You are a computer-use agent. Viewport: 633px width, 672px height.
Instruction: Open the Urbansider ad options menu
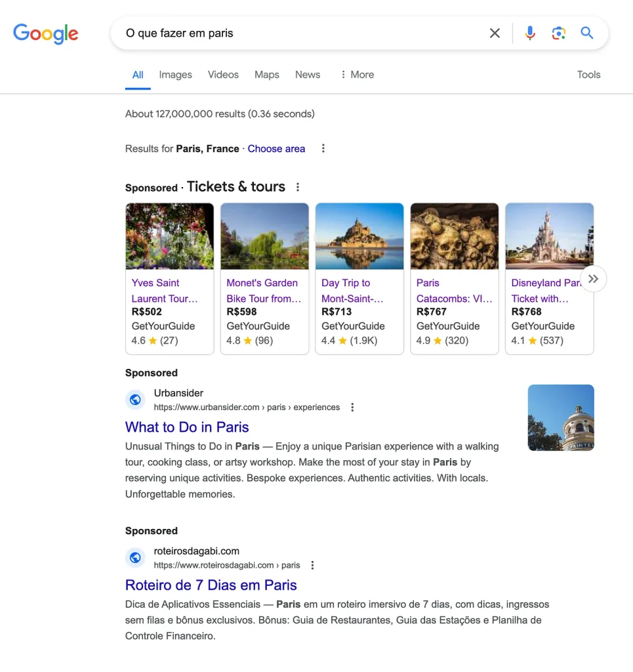pos(352,407)
